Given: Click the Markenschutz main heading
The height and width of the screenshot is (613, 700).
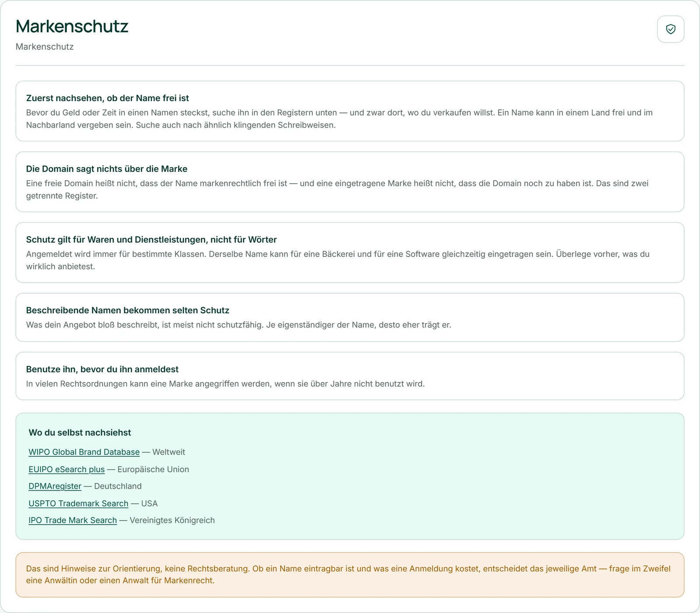Looking at the screenshot, I should (x=72, y=26).
